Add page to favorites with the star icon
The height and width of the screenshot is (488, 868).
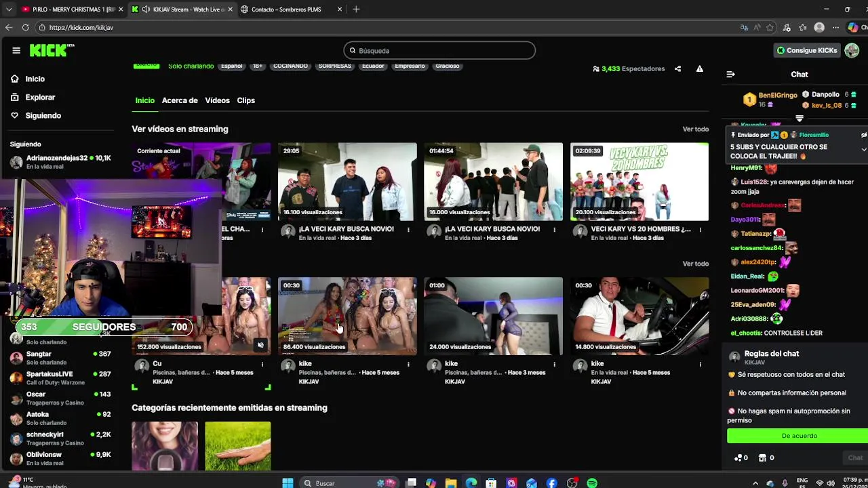770,28
